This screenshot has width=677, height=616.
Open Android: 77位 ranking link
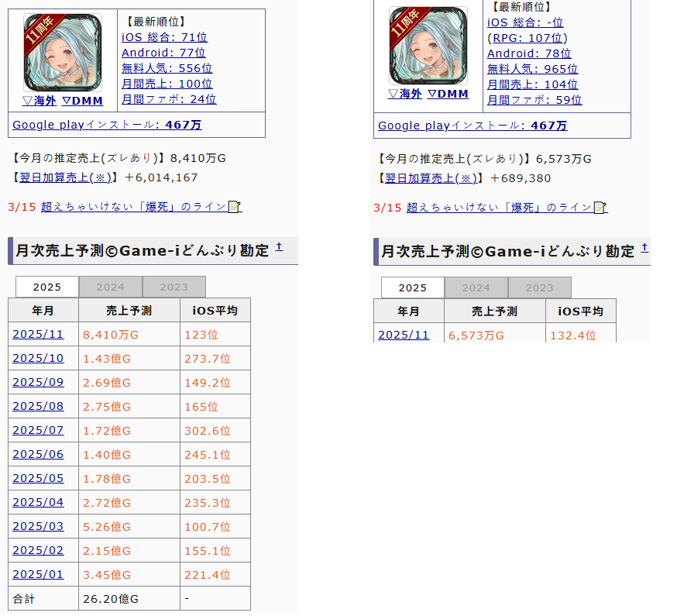tap(163, 53)
